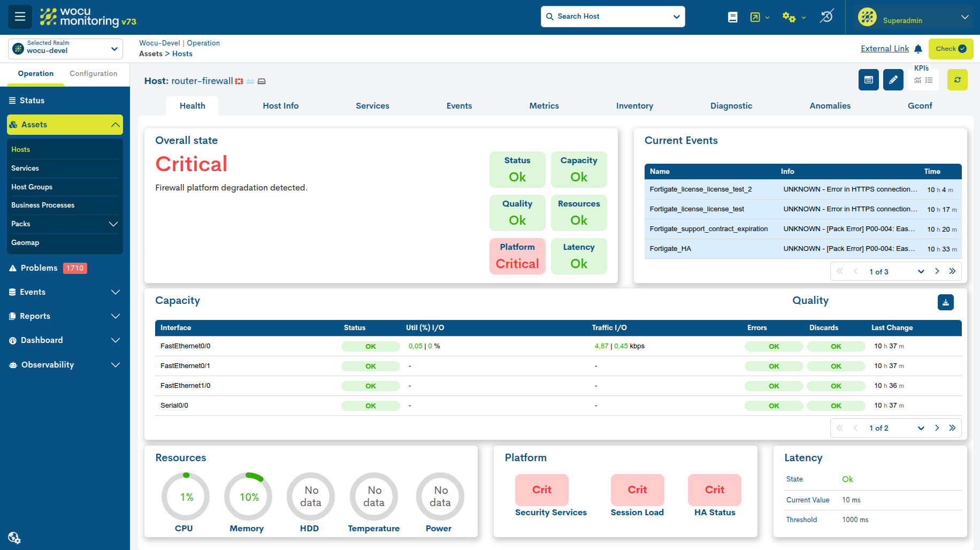This screenshot has width=980, height=550.
Task: Switch to the Host Info tab
Action: pyautogui.click(x=281, y=106)
